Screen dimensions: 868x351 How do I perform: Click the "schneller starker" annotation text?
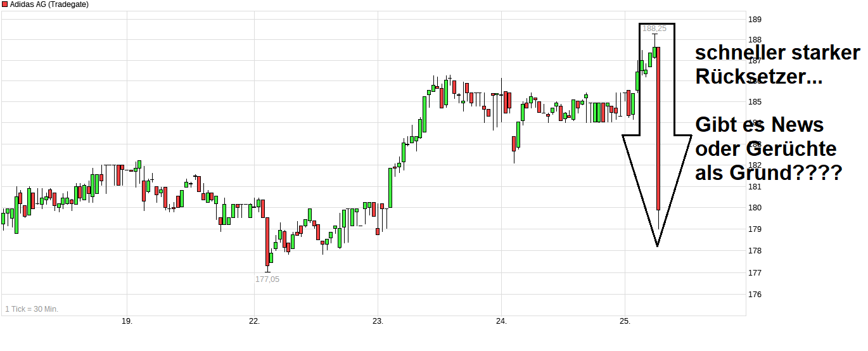coord(778,53)
